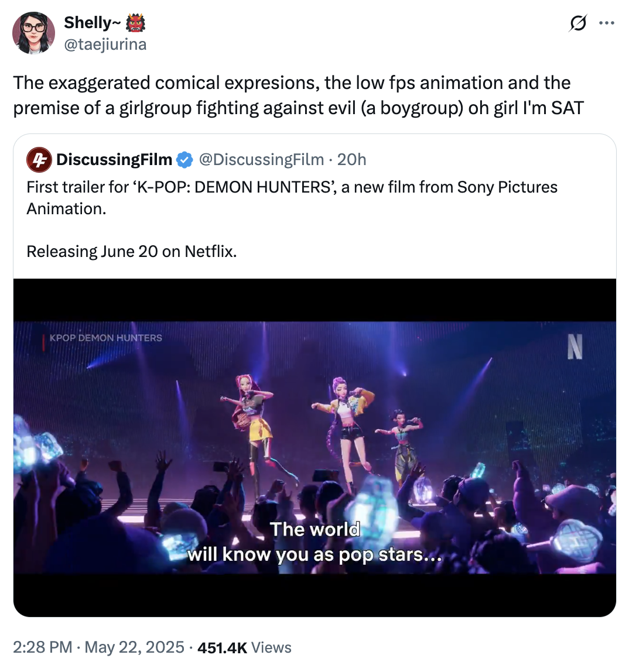Click Shelly's profile avatar picture
This screenshot has height=672, width=629.
pos(33,33)
